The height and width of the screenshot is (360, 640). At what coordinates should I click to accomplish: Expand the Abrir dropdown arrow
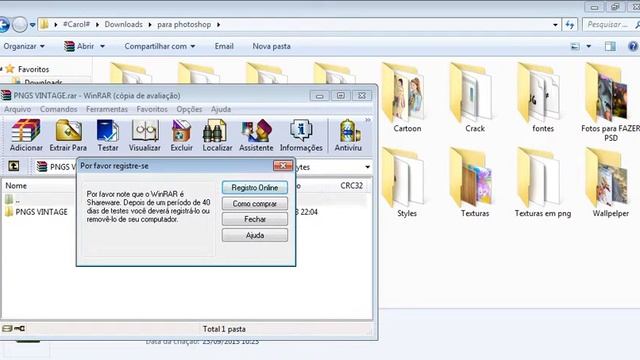102,46
